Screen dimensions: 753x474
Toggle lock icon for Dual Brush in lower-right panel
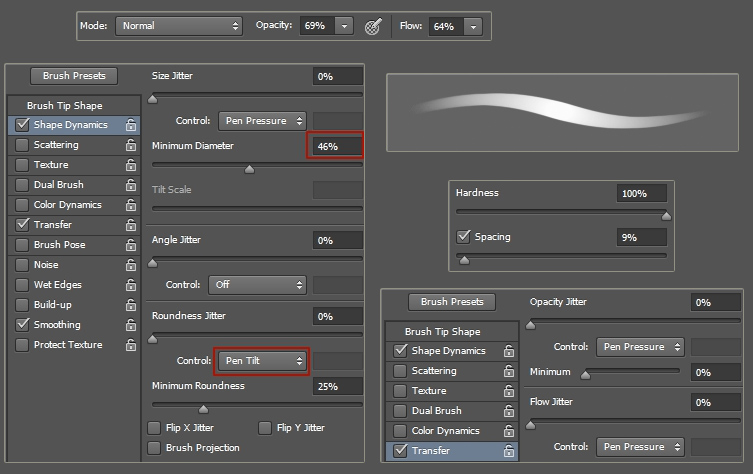tap(509, 411)
